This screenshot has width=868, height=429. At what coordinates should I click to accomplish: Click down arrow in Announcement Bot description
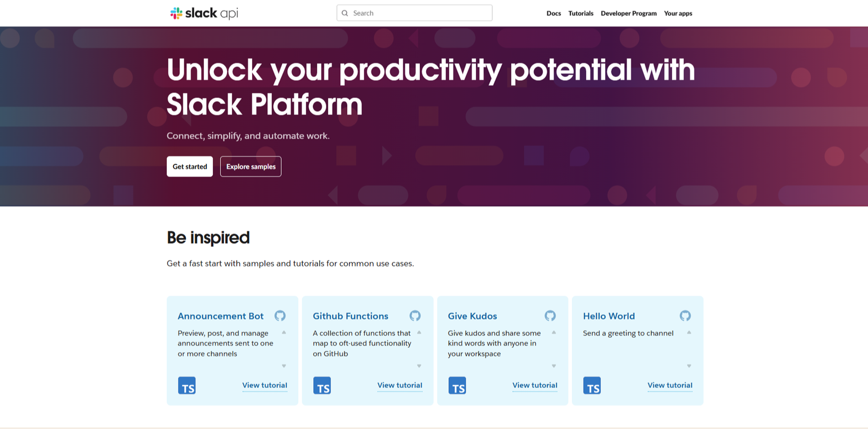(x=284, y=366)
